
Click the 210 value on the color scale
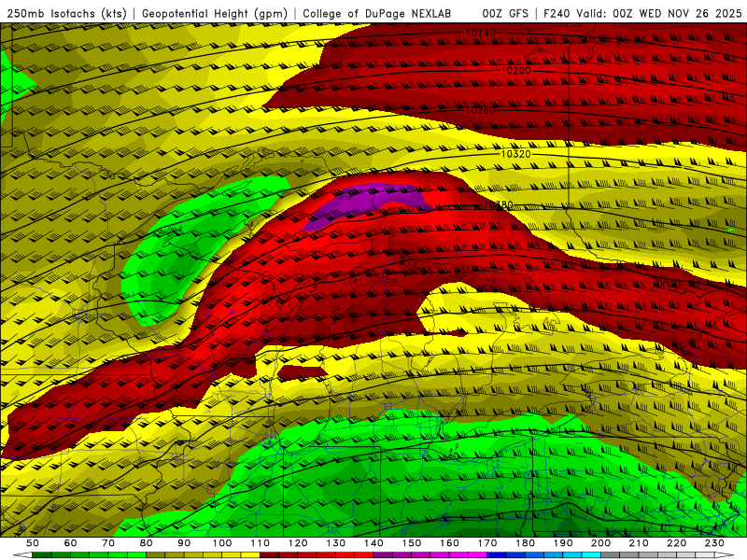639,543
